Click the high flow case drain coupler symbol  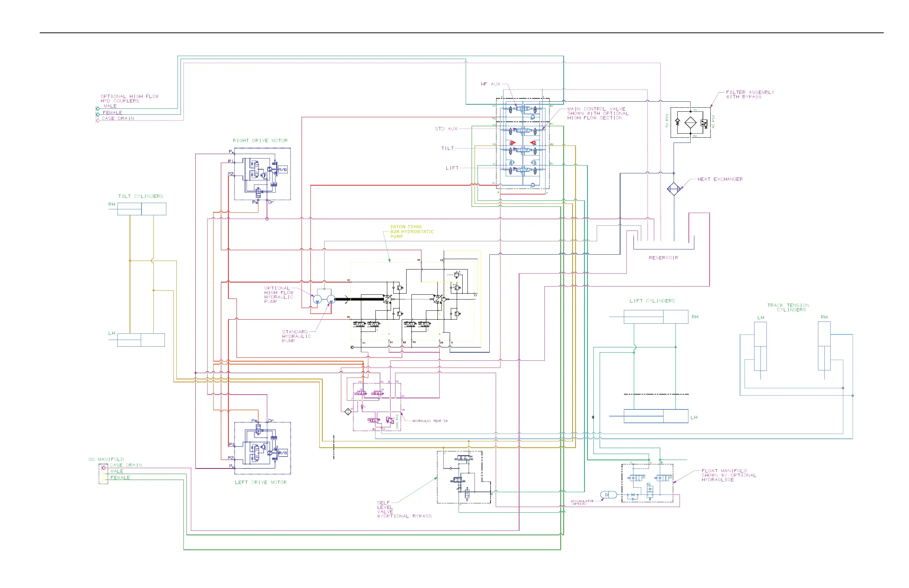pyautogui.click(x=98, y=121)
